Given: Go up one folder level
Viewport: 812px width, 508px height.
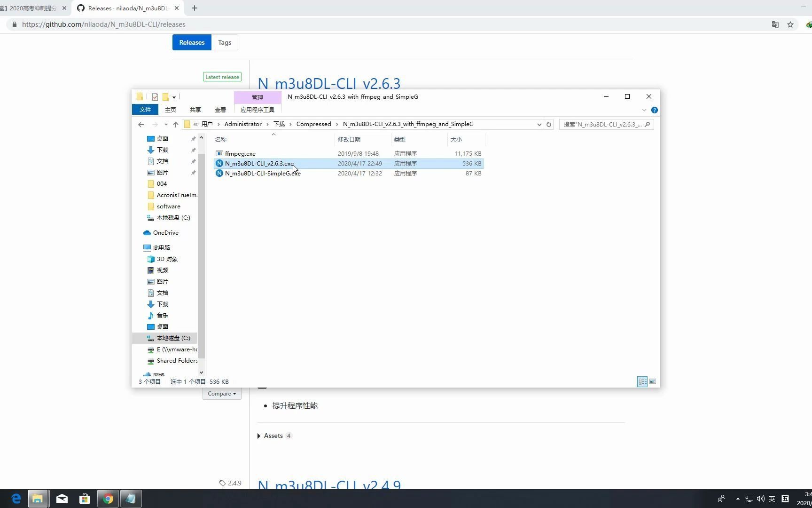Looking at the screenshot, I should (176, 124).
